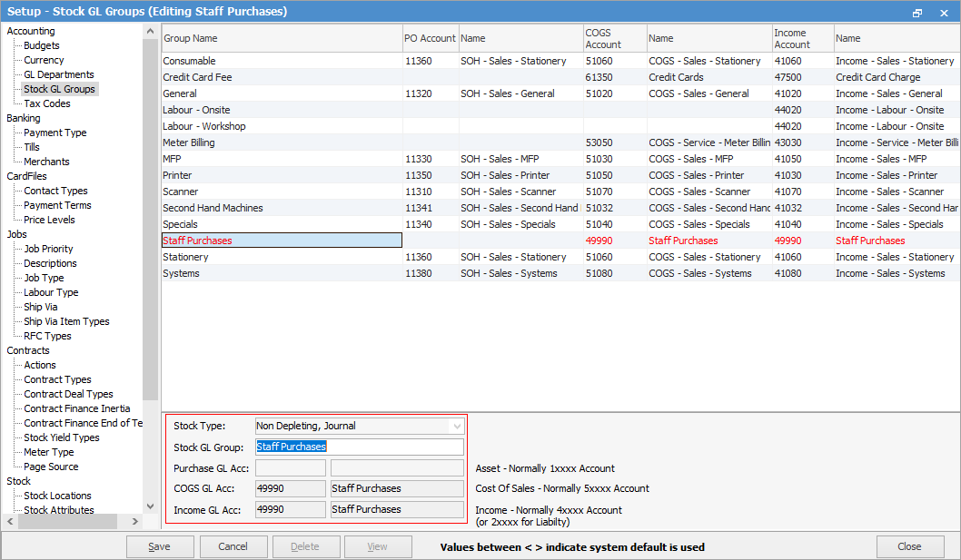Click sidebar scroll up arrow

pos(150,31)
